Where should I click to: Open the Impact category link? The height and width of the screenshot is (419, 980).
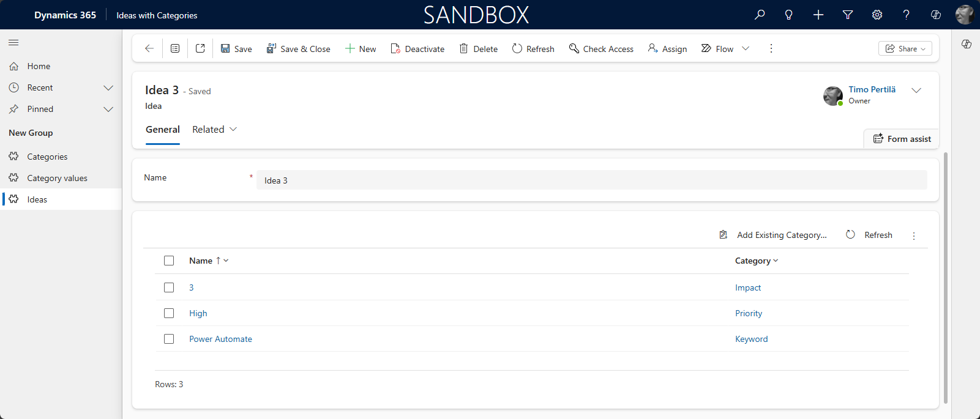tap(748, 287)
